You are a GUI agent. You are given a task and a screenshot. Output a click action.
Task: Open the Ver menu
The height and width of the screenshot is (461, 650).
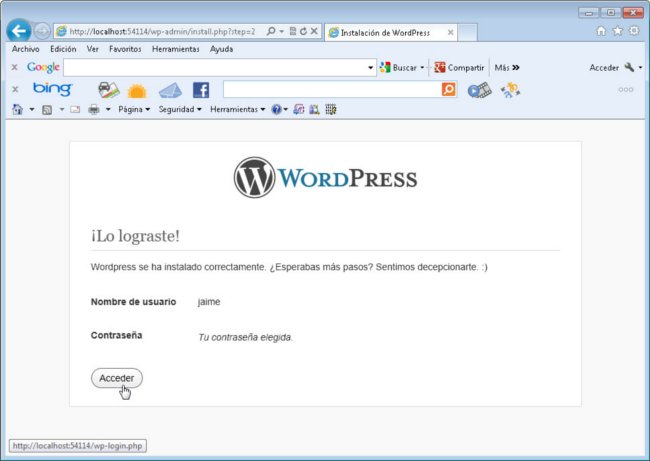92,49
